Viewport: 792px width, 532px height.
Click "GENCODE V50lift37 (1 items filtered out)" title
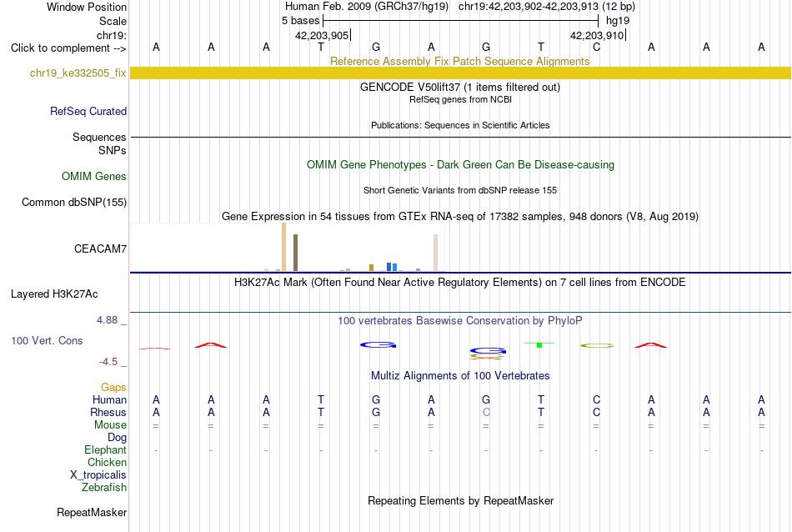point(459,87)
